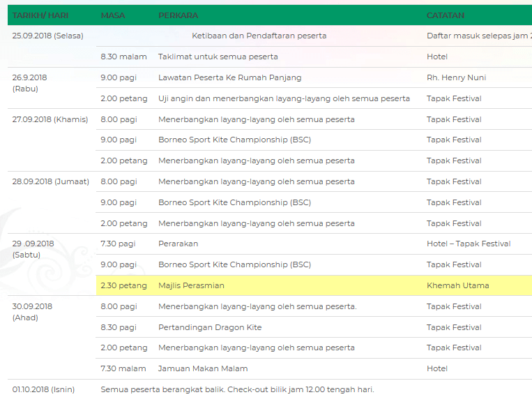Image resolution: width=532 pixels, height=411 pixels.
Task: Click the 2.30 petang time cell
Action: click(124, 285)
